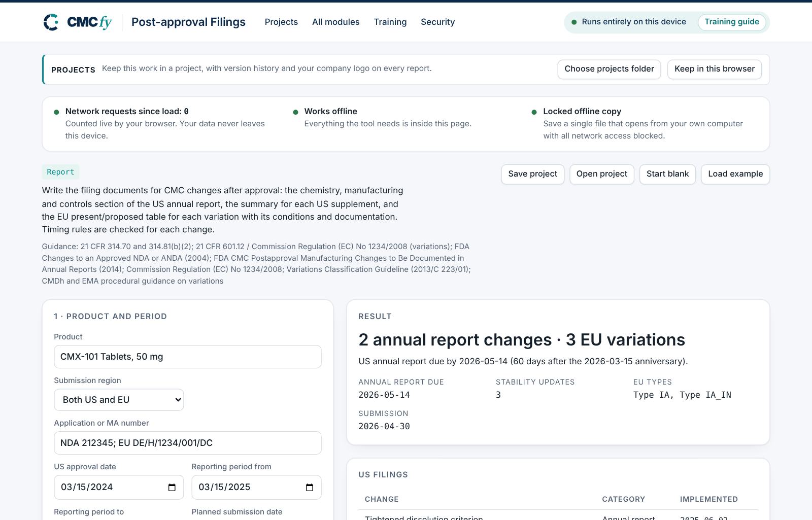Viewport: 812px width, 520px height.
Task: Focus the Reporting period from date field
Action: tap(256, 487)
